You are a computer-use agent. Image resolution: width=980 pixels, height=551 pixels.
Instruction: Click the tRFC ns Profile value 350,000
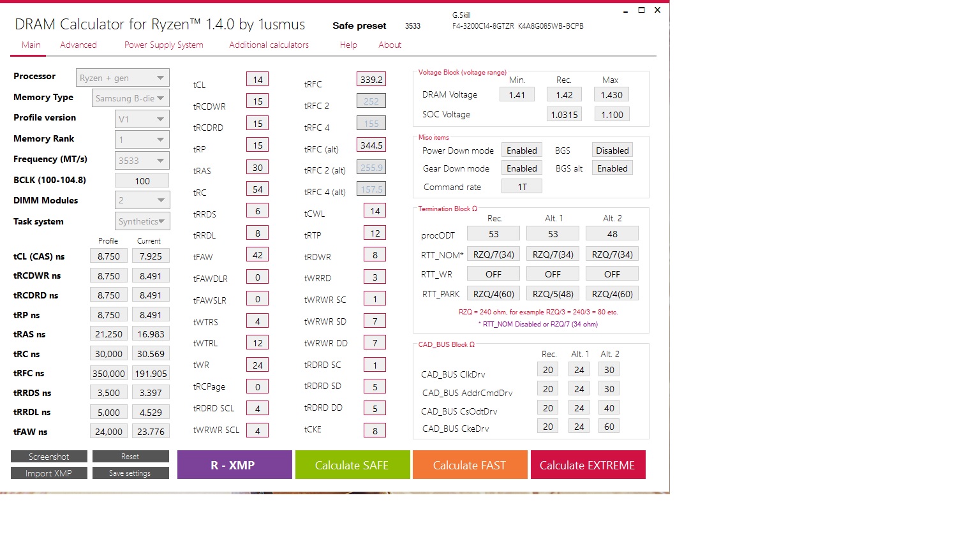coord(109,374)
